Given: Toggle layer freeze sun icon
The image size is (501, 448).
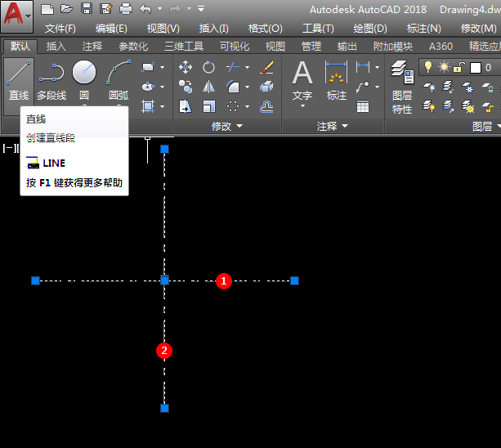Looking at the screenshot, I should (444, 67).
